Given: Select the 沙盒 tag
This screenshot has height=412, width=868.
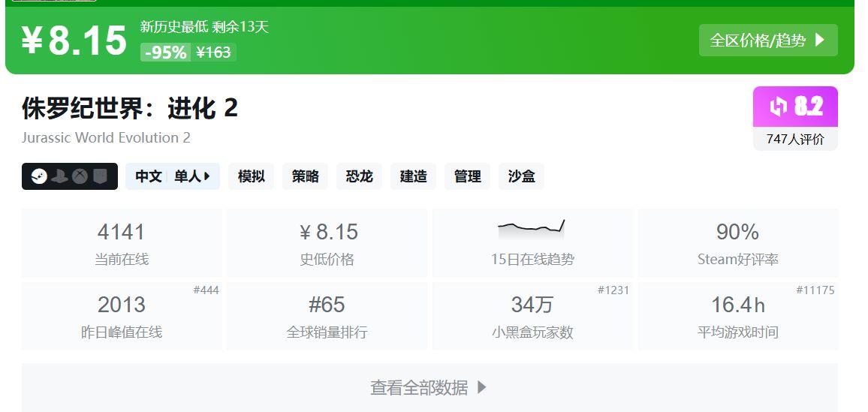Looking at the screenshot, I should (x=521, y=176).
